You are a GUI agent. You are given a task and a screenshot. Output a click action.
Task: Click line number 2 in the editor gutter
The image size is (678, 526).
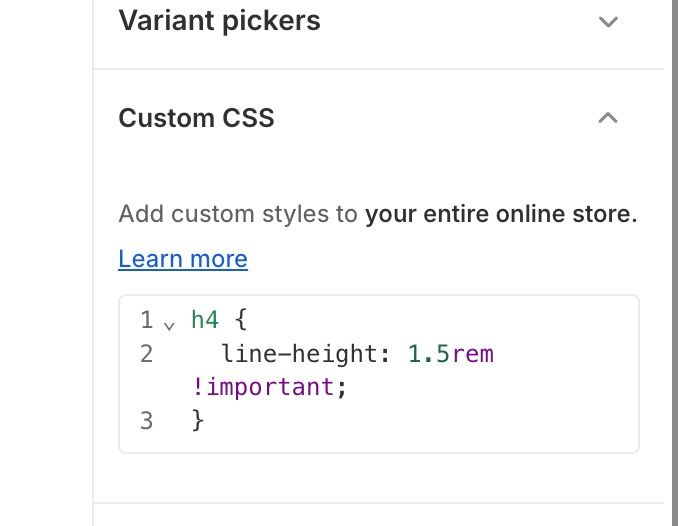(146, 353)
